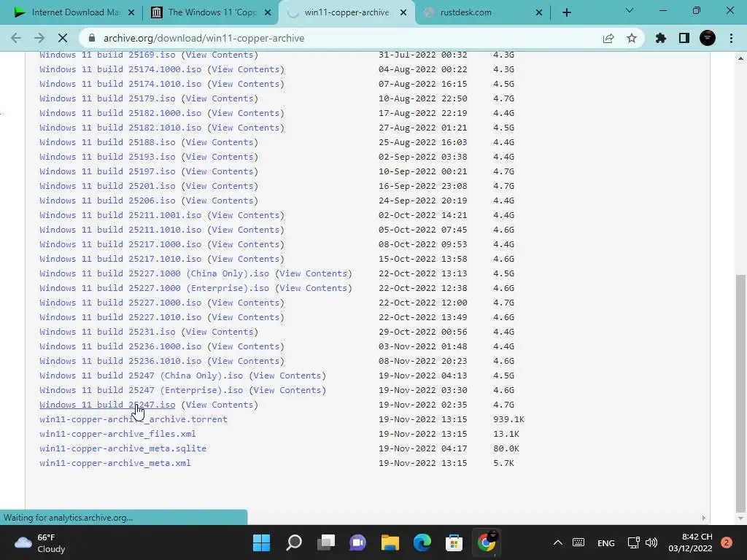Open taskbar Search
The image size is (747, 560).
[294, 542]
